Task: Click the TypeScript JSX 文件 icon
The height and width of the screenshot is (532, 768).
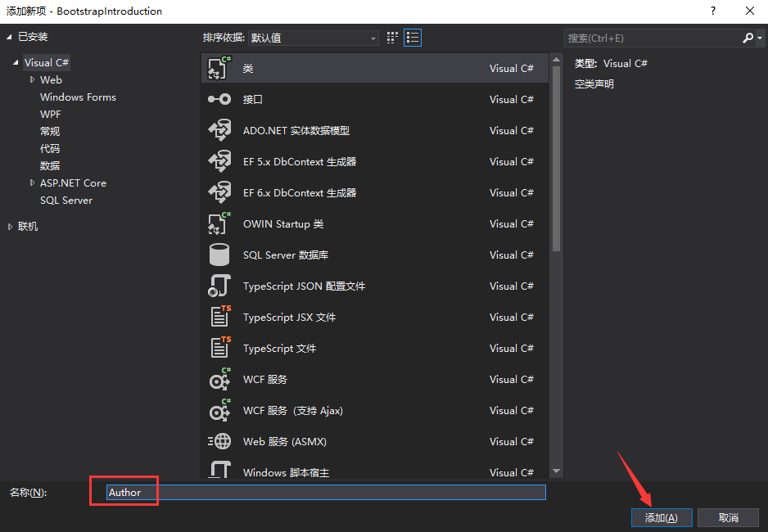Action: (220, 317)
